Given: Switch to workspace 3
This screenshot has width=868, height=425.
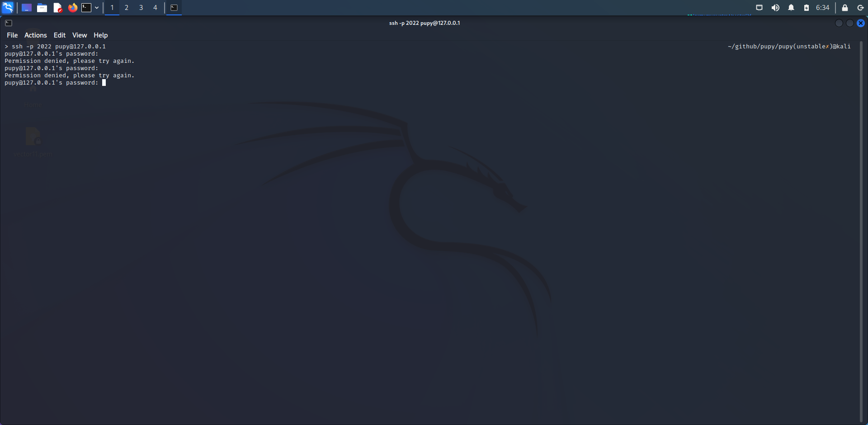Looking at the screenshot, I should point(141,8).
